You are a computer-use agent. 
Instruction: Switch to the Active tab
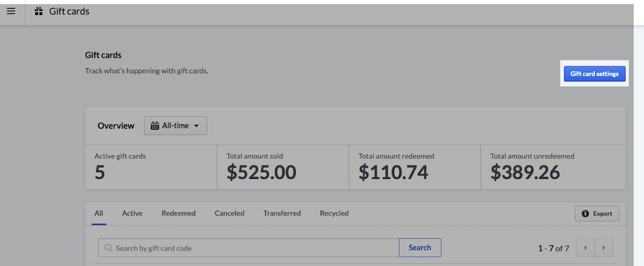pos(132,213)
